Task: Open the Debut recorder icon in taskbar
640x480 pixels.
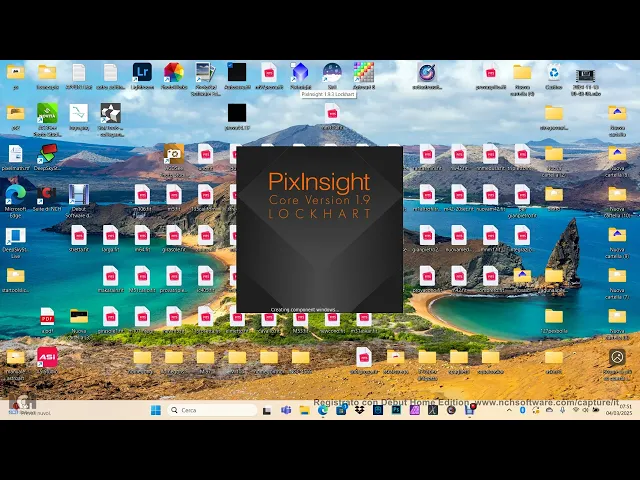Action: click(469, 410)
